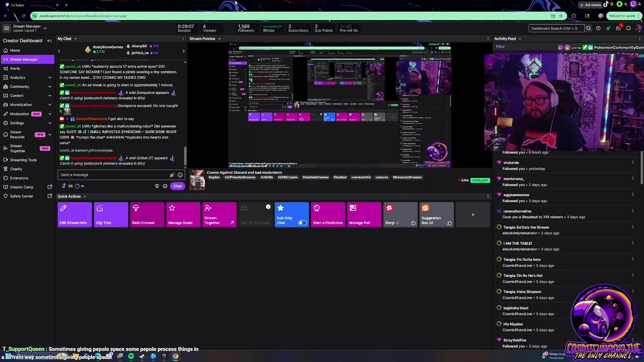
Task: Open the Stream Preview panel options menu
Action: (x=488, y=39)
